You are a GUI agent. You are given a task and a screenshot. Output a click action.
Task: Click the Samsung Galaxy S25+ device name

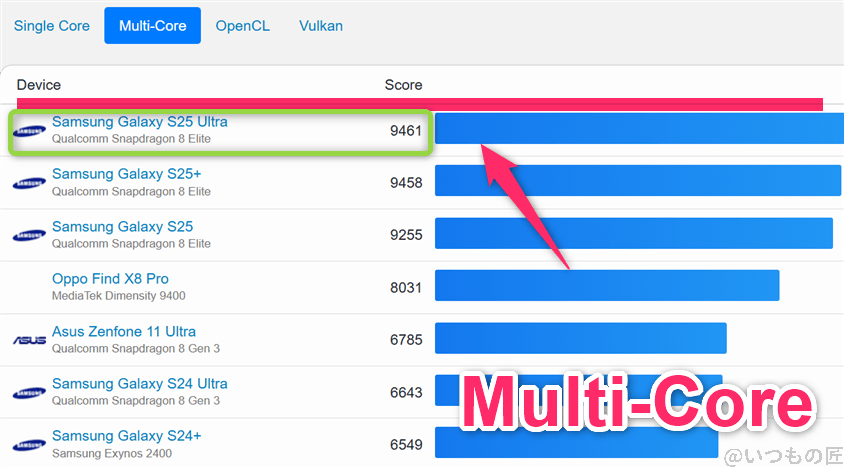[127, 174]
